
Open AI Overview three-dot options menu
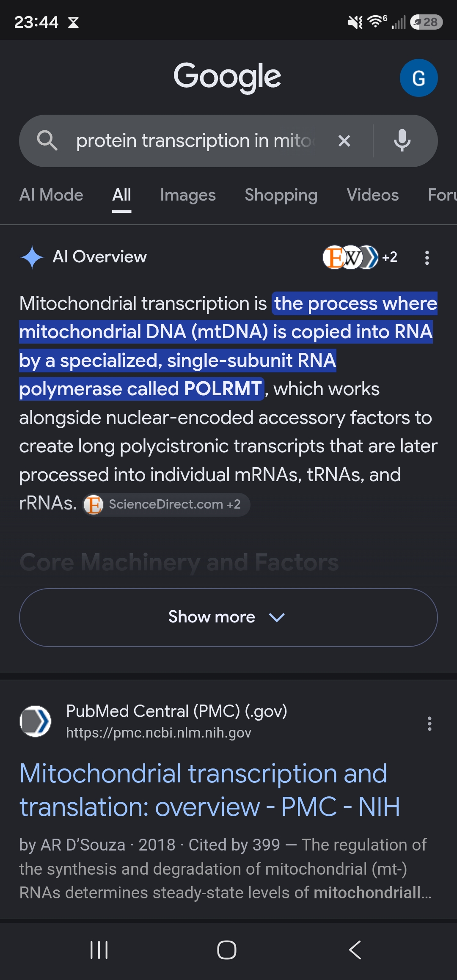click(x=427, y=257)
